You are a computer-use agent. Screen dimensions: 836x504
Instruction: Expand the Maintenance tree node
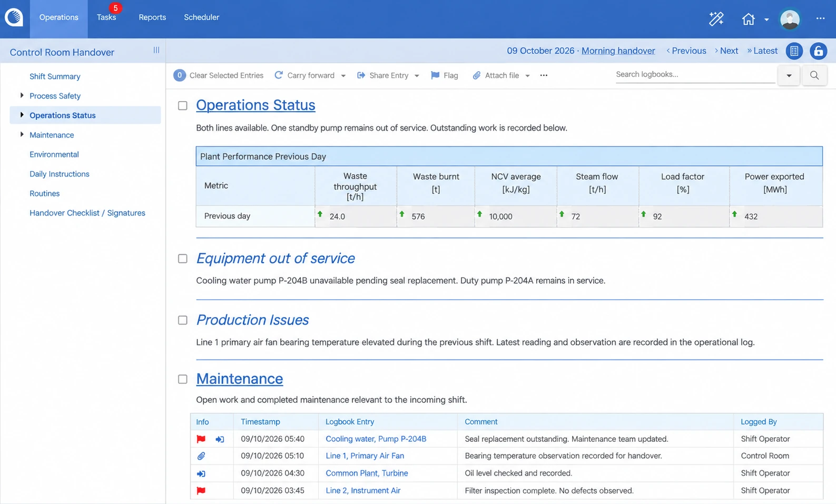click(x=22, y=134)
